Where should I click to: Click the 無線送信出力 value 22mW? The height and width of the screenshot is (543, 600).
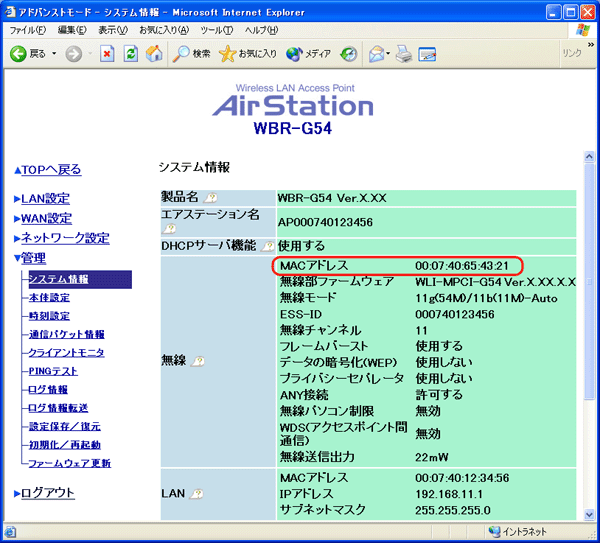(x=432, y=457)
